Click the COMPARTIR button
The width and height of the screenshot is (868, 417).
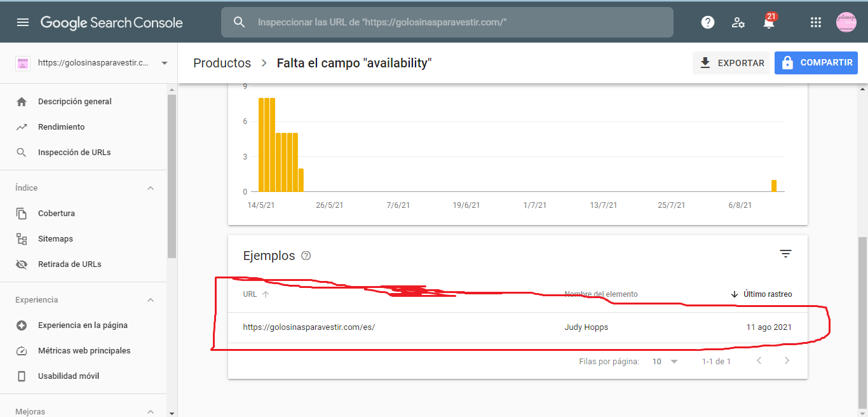pyautogui.click(x=816, y=63)
